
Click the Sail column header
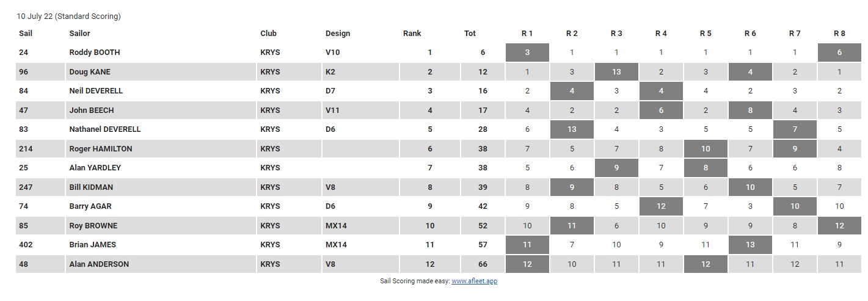(x=26, y=34)
